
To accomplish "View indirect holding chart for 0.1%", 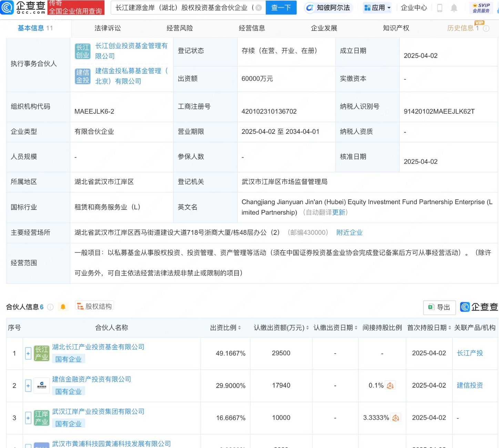I will click(390, 386).
